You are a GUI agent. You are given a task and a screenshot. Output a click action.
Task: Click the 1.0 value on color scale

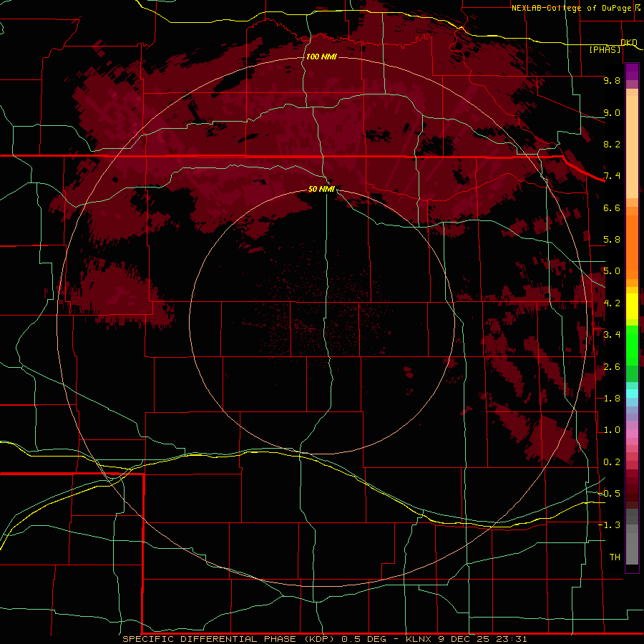(612, 430)
